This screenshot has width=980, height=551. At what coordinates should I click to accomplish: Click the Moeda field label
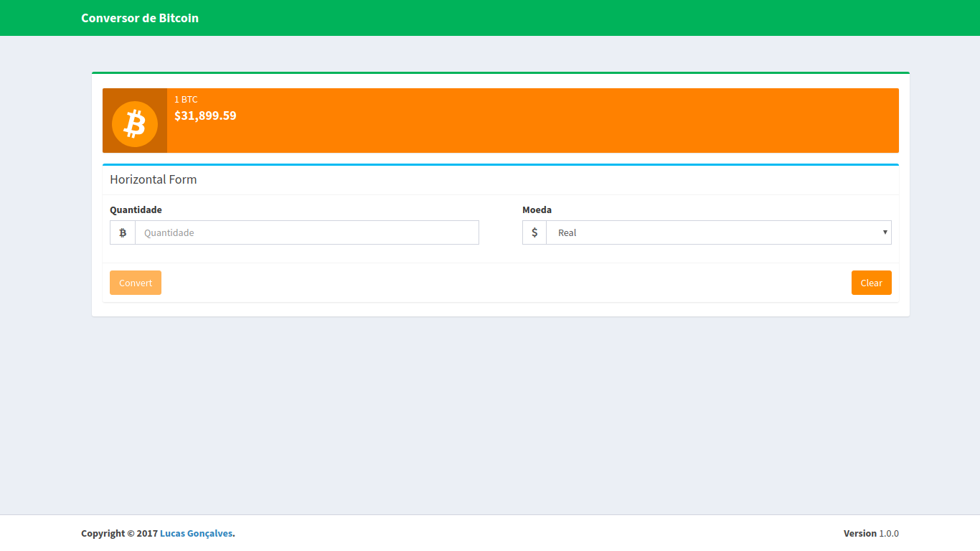(x=537, y=210)
